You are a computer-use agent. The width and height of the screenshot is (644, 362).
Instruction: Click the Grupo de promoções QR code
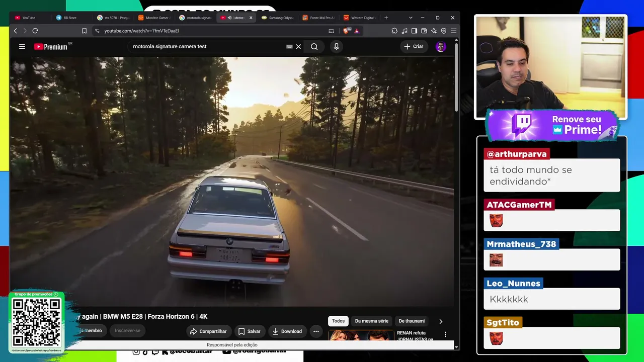coord(36,322)
